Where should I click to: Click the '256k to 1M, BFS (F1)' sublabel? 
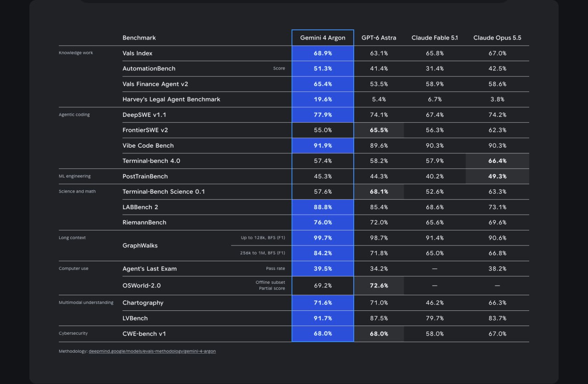(x=263, y=253)
